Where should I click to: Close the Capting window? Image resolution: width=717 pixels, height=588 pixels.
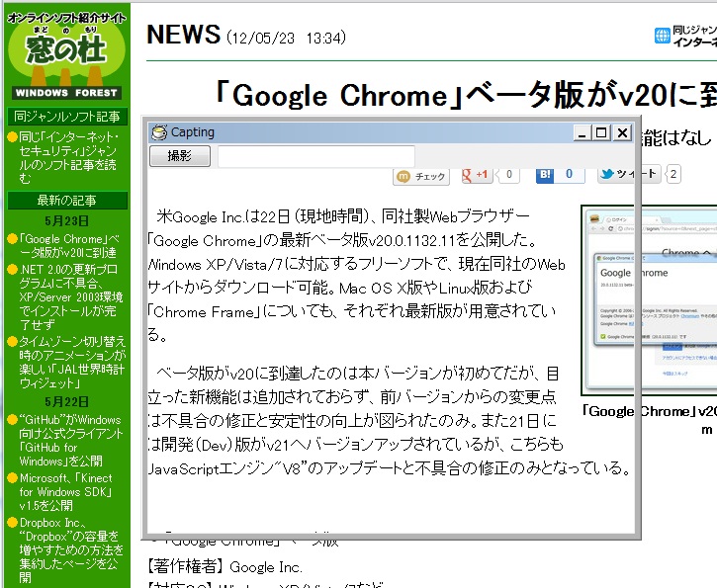coord(622,133)
